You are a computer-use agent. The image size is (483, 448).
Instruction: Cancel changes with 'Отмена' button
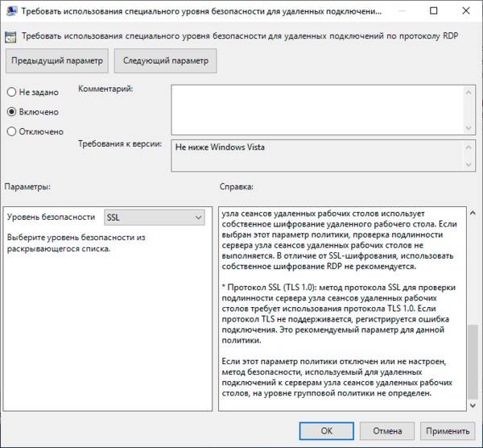[x=387, y=431]
